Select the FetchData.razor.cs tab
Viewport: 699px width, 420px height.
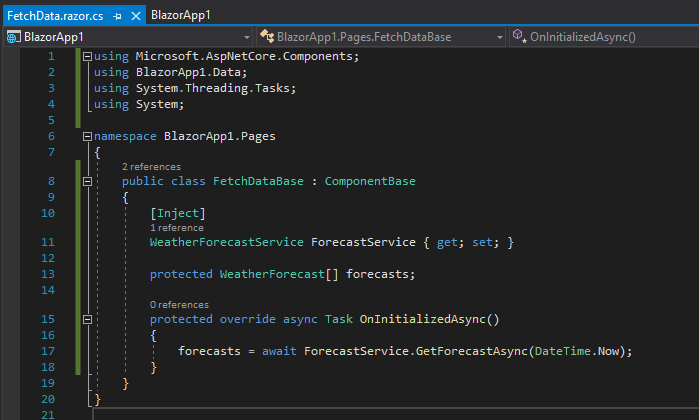click(56, 15)
